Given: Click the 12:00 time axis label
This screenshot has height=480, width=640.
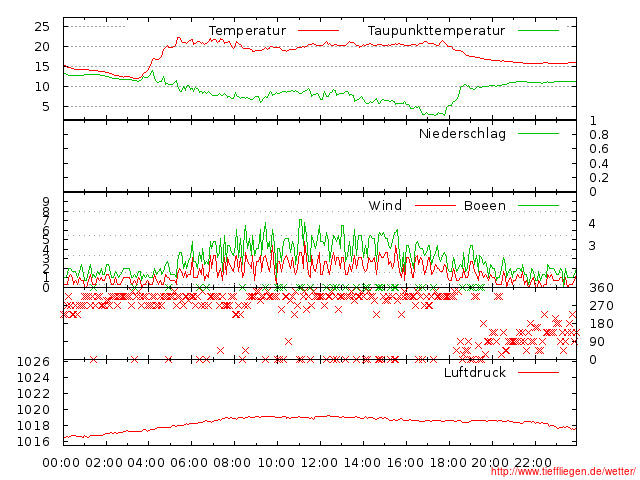Looking at the screenshot, I should pos(319,462).
